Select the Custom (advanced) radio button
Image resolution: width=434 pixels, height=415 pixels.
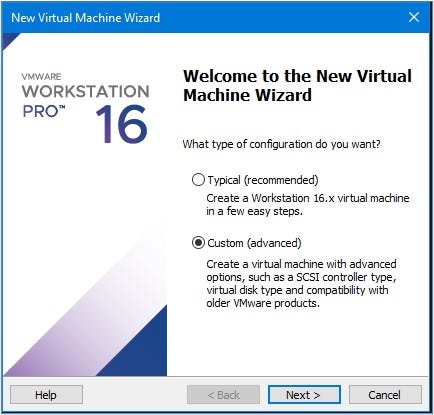(198, 243)
